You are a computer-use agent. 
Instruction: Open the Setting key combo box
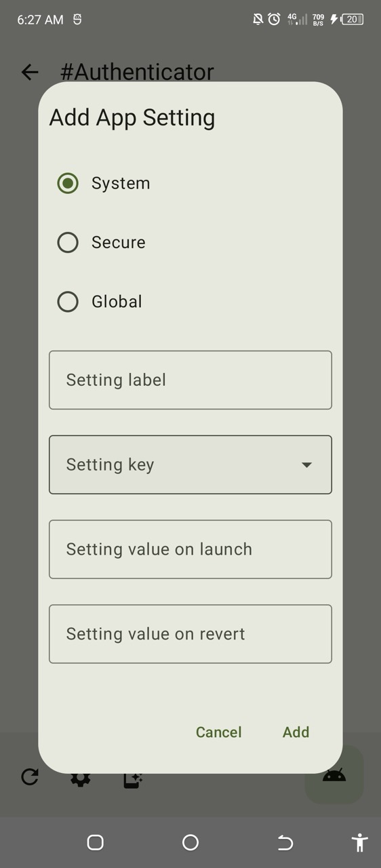click(x=190, y=465)
